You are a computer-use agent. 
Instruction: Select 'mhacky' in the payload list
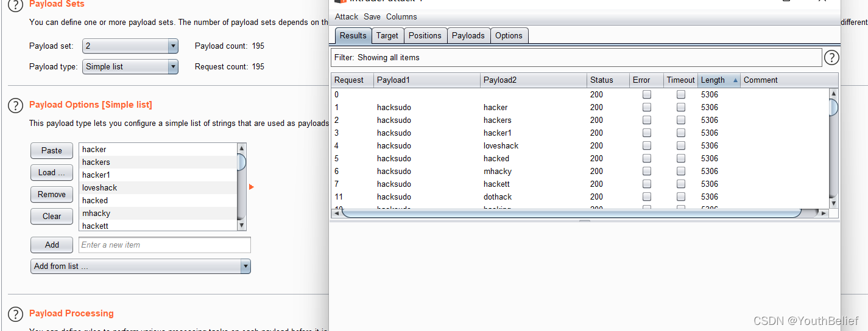point(158,214)
